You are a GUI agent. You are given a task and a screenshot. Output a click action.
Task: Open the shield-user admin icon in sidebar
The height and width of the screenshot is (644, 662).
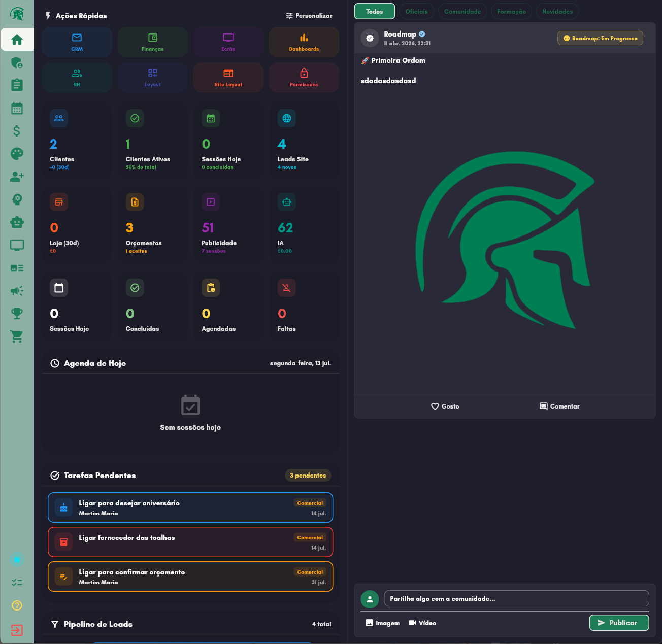pyautogui.click(x=17, y=62)
